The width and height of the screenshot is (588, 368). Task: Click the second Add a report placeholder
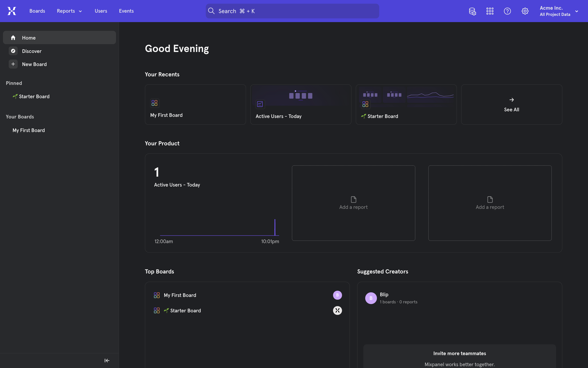[x=490, y=203]
